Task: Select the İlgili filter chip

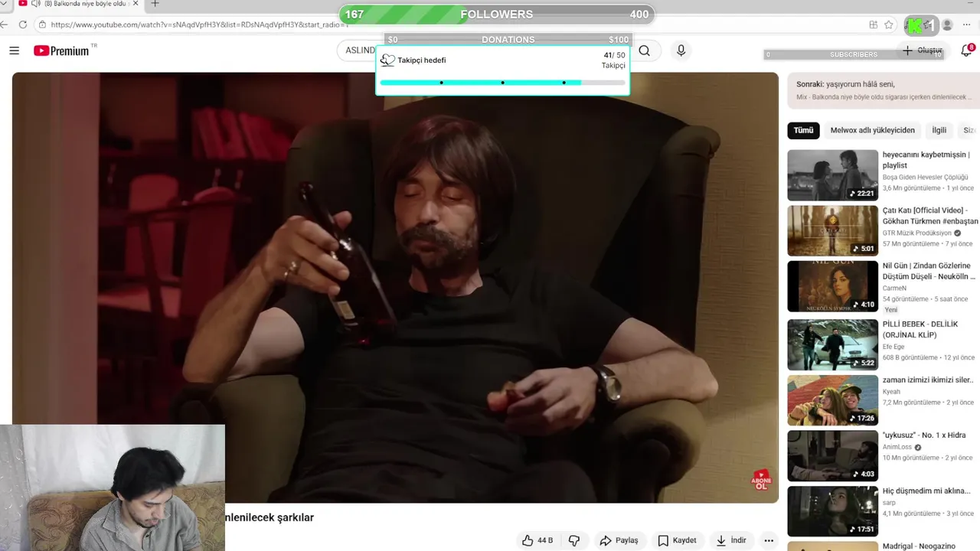Action: 939,130
